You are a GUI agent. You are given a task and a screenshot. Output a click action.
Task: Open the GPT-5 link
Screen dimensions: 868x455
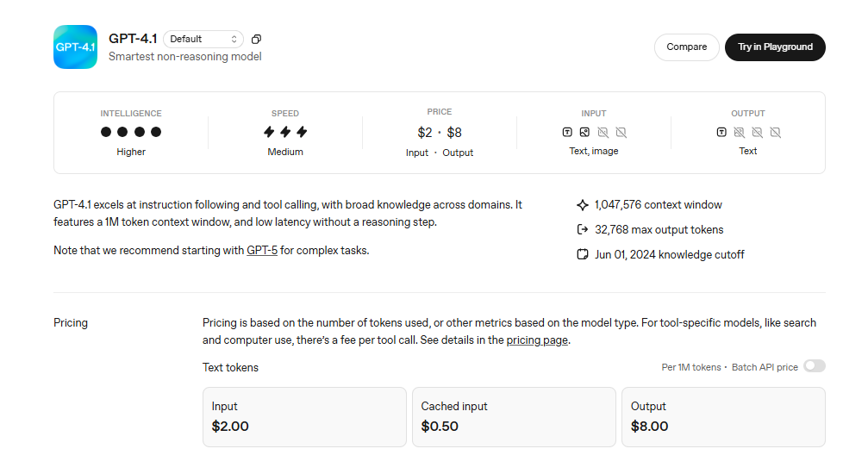coord(262,251)
